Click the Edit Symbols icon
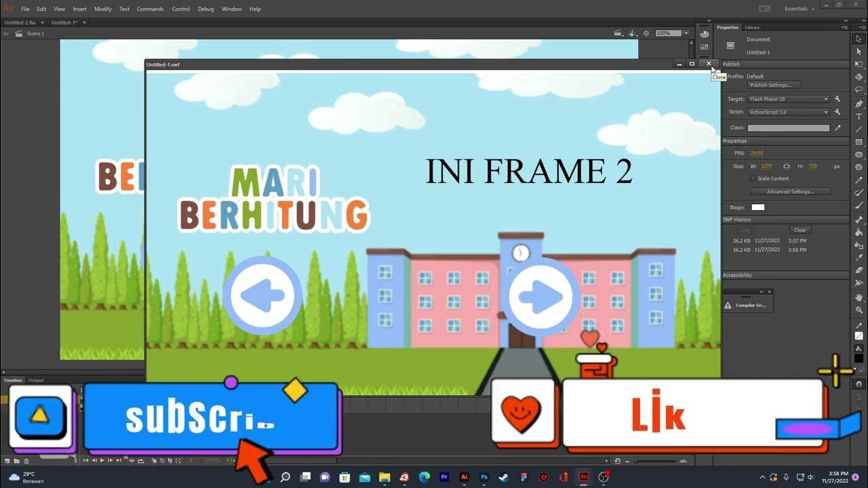This screenshot has height=488, width=868. click(x=633, y=33)
